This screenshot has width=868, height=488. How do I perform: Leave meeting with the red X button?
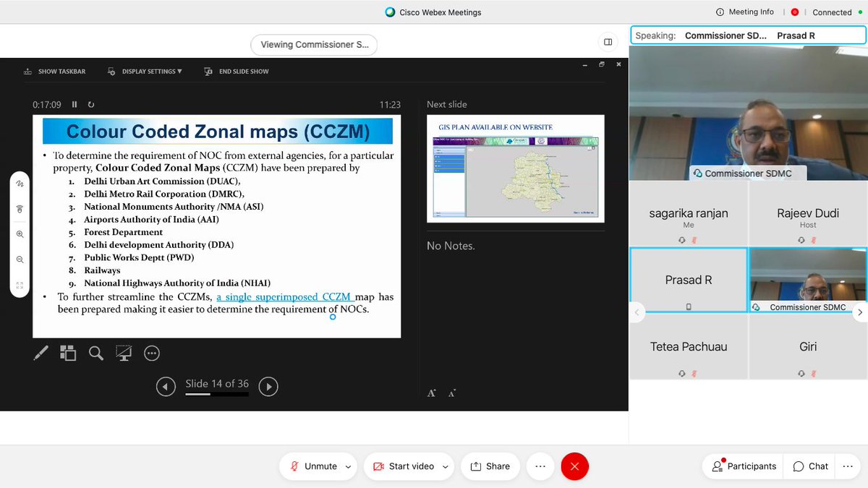tap(575, 466)
